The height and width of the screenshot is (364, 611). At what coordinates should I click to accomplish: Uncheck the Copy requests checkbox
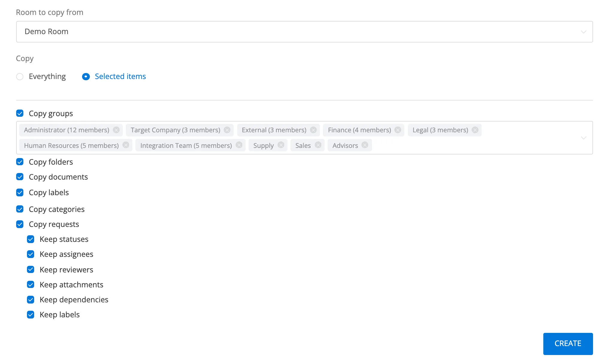(20, 224)
